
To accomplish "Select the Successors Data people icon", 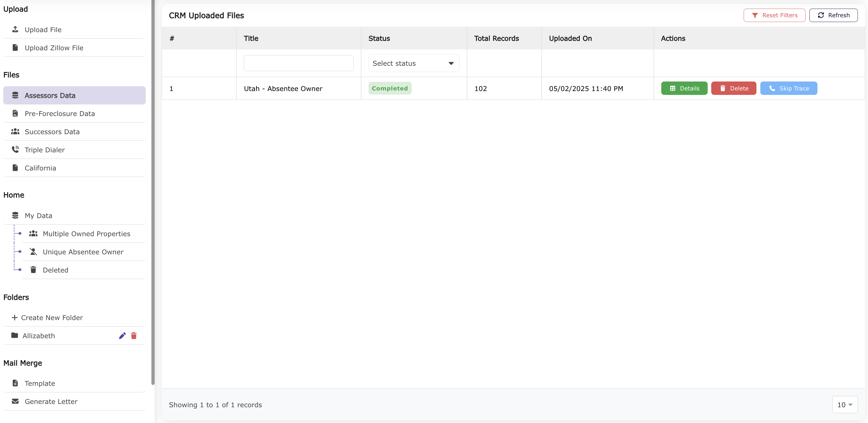I will click(15, 131).
